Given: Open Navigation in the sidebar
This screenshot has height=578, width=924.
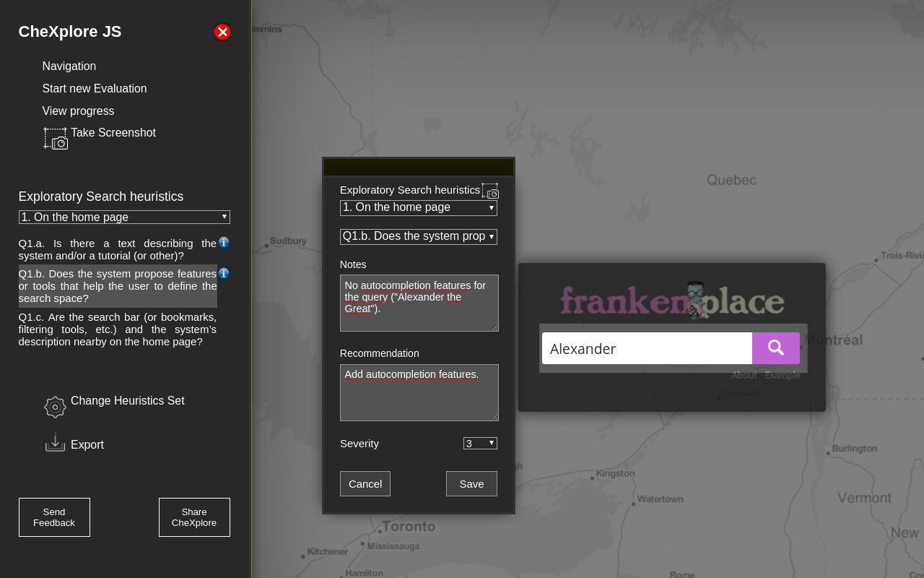Looking at the screenshot, I should pos(69,66).
